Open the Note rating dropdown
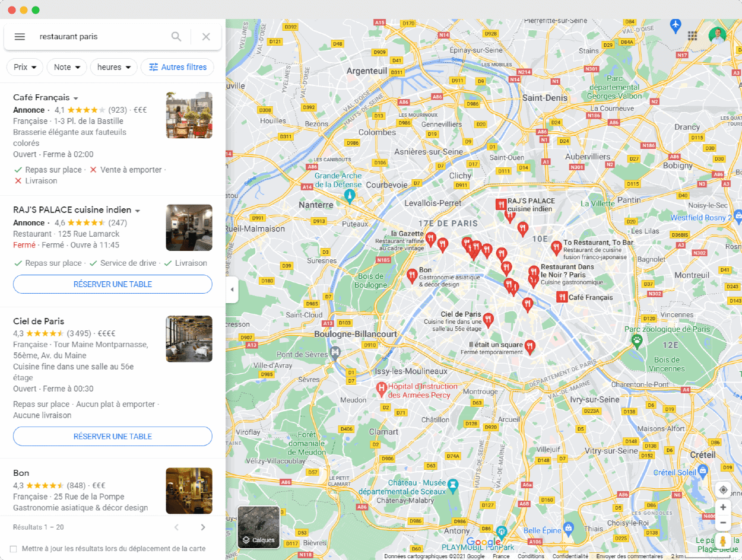This screenshot has height=560, width=742. (x=67, y=67)
